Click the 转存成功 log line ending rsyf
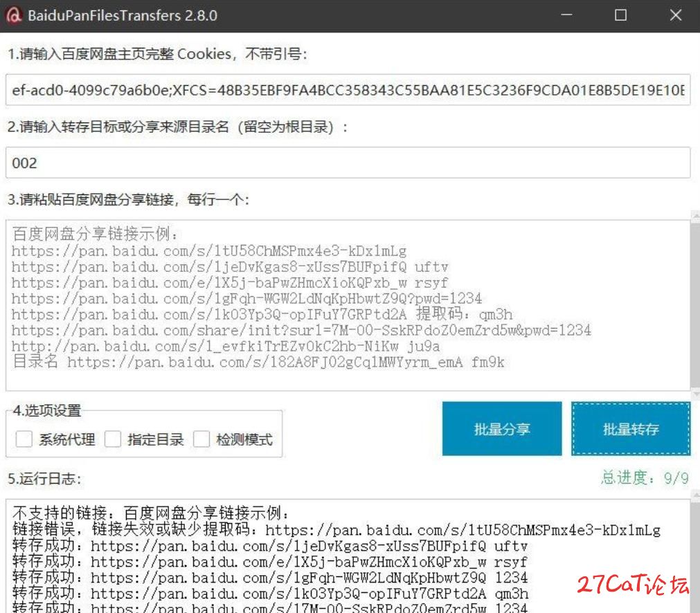700x613 pixels. tap(270, 562)
